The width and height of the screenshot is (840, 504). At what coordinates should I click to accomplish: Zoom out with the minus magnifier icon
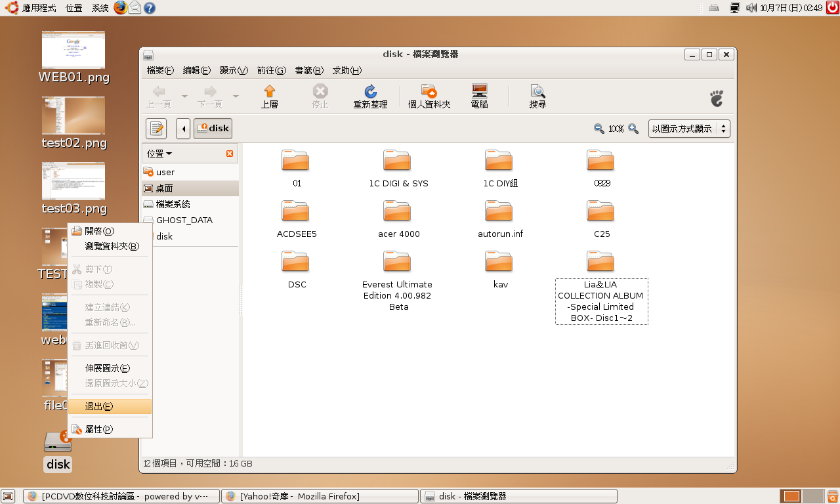[x=598, y=129]
